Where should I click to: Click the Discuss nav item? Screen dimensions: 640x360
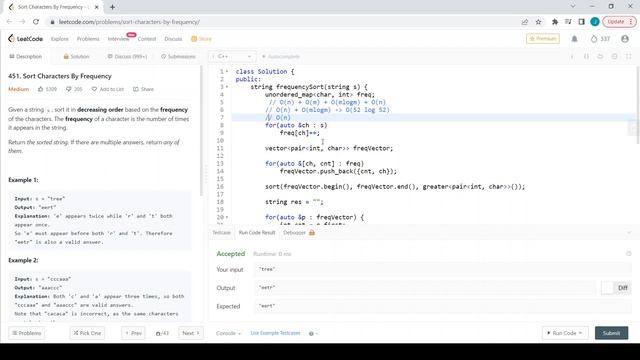click(173, 39)
